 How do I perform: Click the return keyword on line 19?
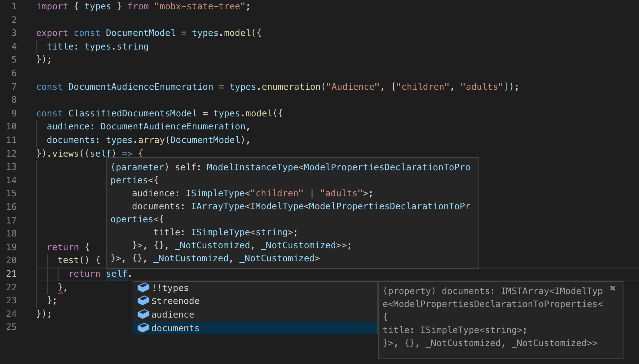click(63, 247)
